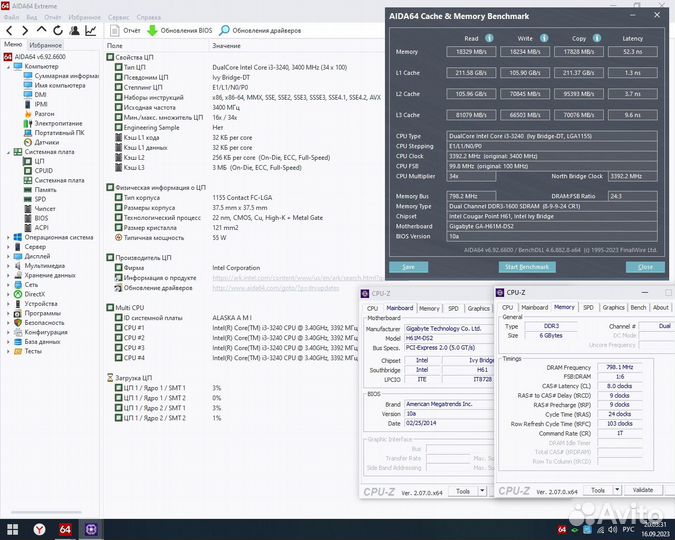Click Save button in benchmark window
This screenshot has height=540, width=675.
tap(409, 267)
